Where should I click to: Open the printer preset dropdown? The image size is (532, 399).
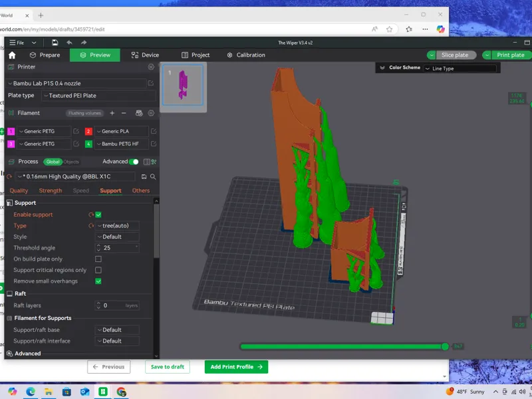click(x=76, y=83)
